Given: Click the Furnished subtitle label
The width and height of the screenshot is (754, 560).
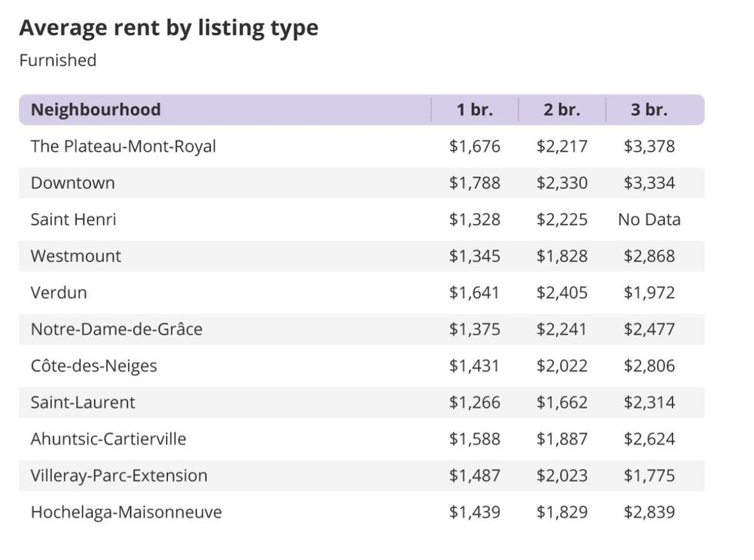Looking at the screenshot, I should click(x=58, y=60).
